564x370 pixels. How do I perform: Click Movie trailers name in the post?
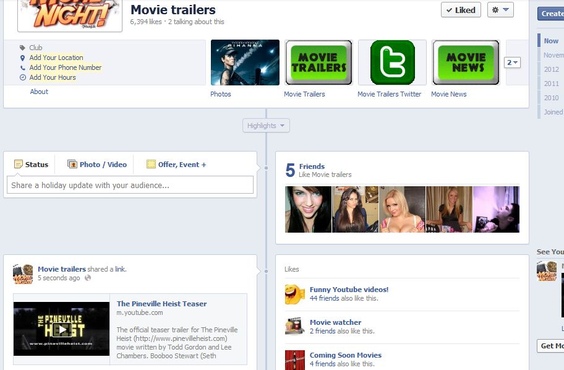[x=62, y=269]
